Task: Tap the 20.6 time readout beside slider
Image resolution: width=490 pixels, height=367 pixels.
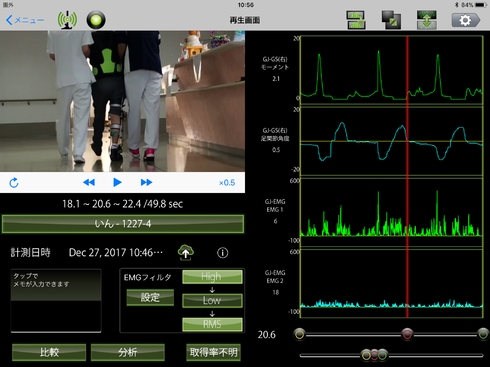Action: pos(267,335)
